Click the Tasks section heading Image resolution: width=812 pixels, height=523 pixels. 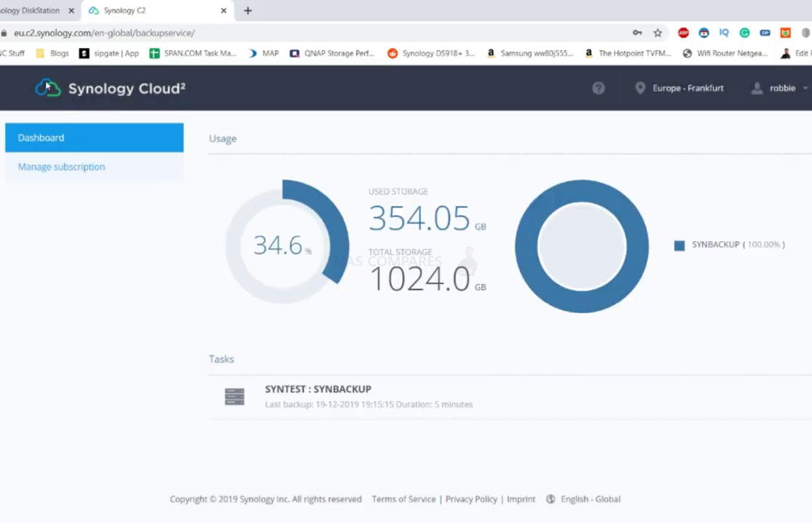coord(221,359)
